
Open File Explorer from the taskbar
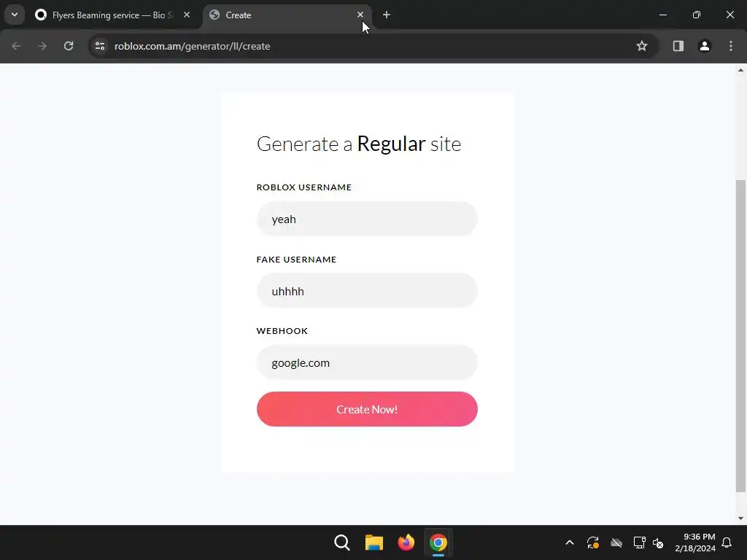374,542
